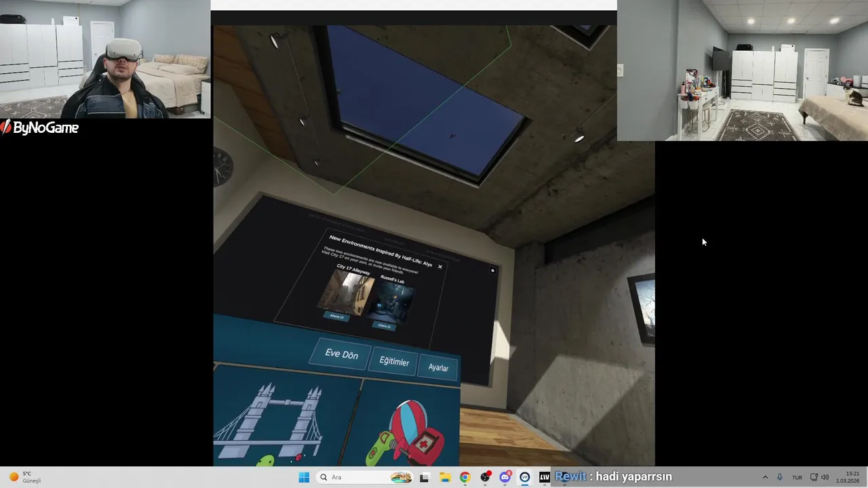The height and width of the screenshot is (488, 868).
Task: Open the LIV app taskbar icon
Action: point(545,477)
